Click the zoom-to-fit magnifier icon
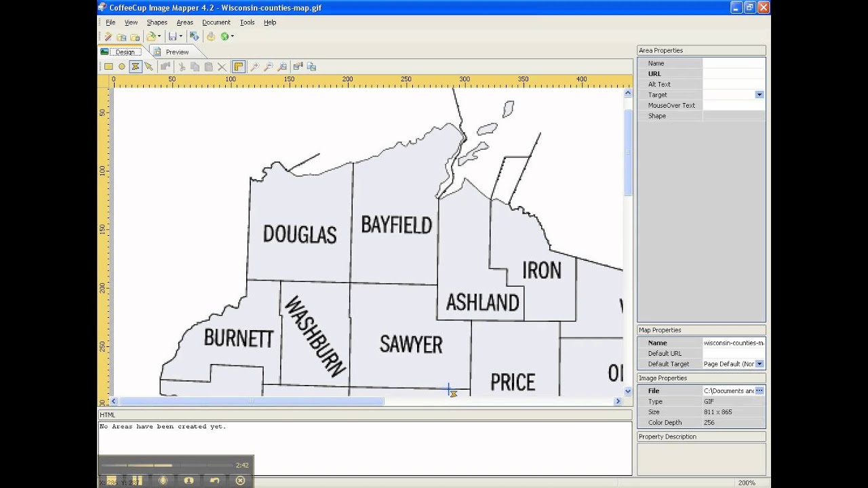The image size is (868, 488). point(282,66)
